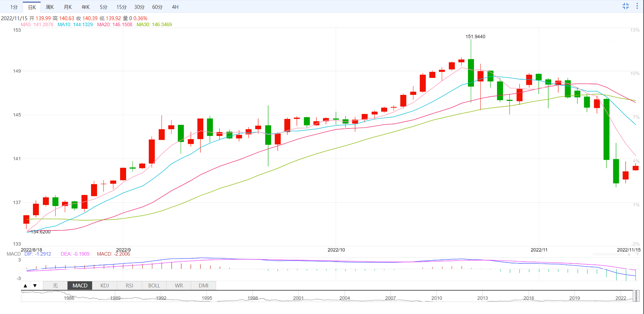Click the MACD: -2.2006 value
Image resolution: width=644 pixels, height=314 pixels.
click(x=113, y=254)
